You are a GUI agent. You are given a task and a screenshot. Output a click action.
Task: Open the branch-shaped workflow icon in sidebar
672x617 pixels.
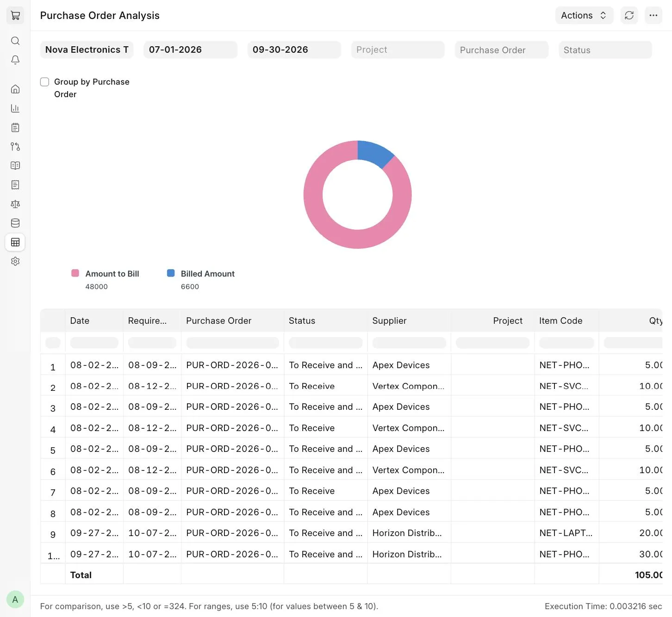tap(15, 147)
